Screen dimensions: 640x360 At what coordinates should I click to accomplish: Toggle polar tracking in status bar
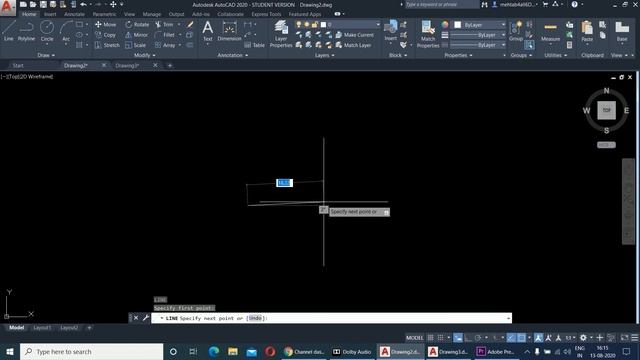(478, 338)
